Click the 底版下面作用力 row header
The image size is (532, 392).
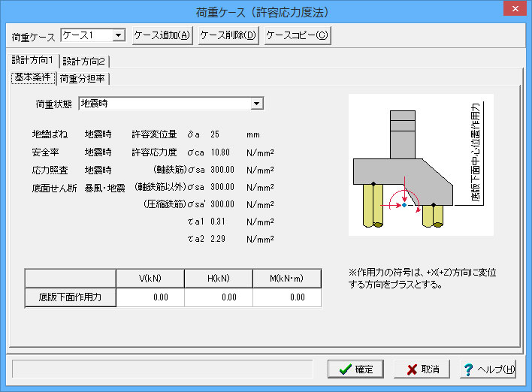(x=70, y=297)
